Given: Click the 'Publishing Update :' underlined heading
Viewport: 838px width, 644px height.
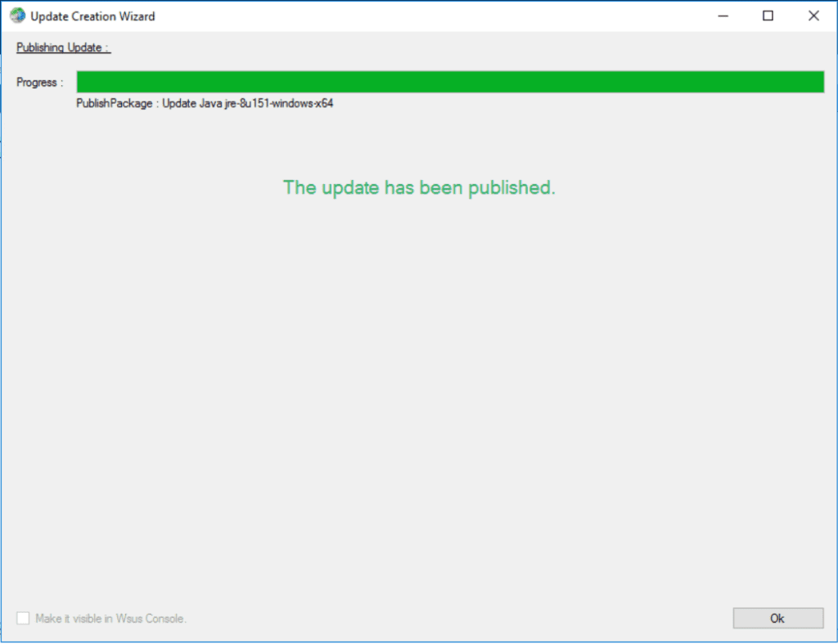Looking at the screenshot, I should [62, 47].
